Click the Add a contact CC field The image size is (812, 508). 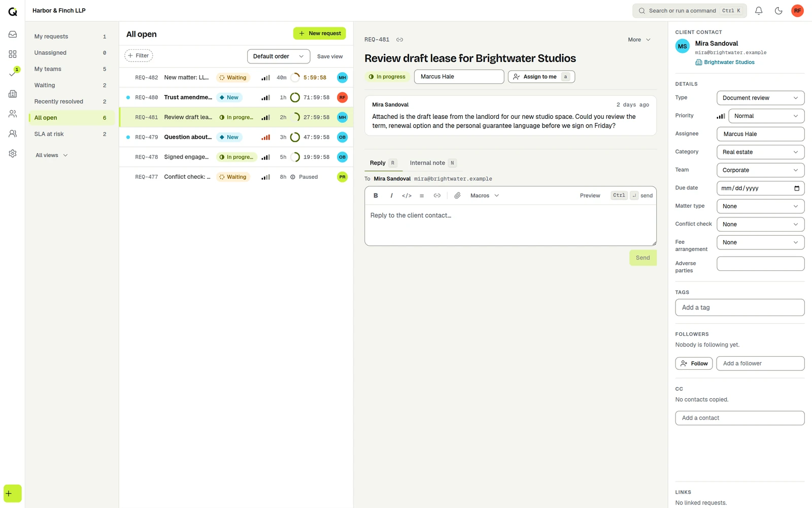pyautogui.click(x=740, y=418)
